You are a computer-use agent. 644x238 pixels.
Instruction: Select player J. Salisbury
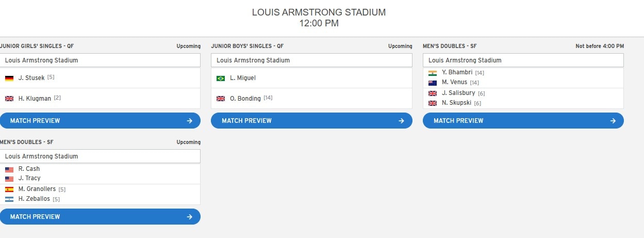pos(458,93)
